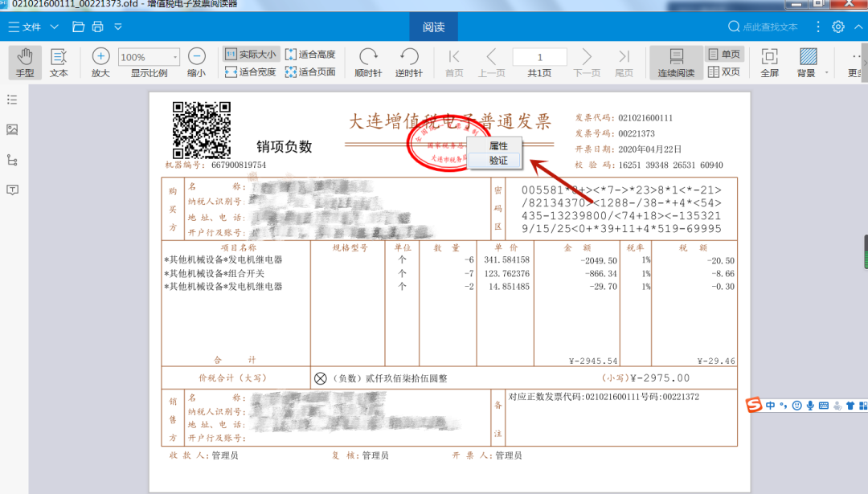Expand the dropdown arrow next to 文件

(55, 27)
